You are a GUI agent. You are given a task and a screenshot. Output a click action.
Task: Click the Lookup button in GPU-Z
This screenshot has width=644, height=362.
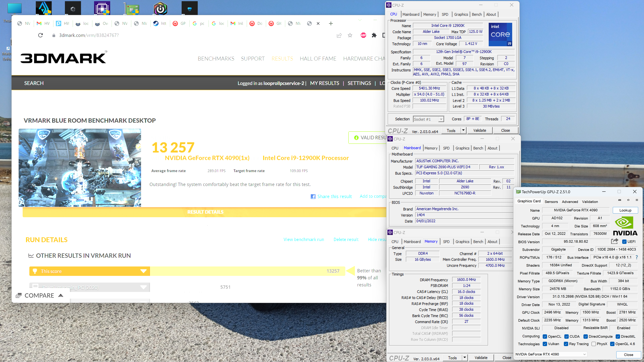coord(625,210)
